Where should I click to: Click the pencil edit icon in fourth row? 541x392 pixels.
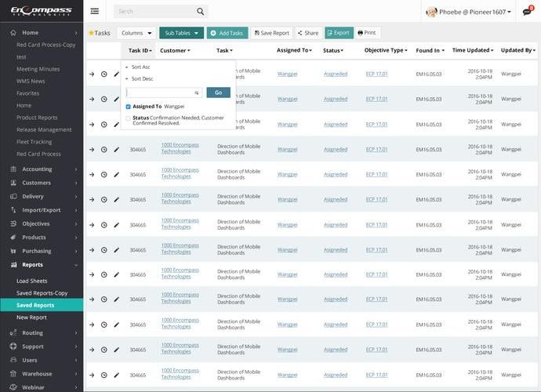pyautogui.click(x=117, y=150)
